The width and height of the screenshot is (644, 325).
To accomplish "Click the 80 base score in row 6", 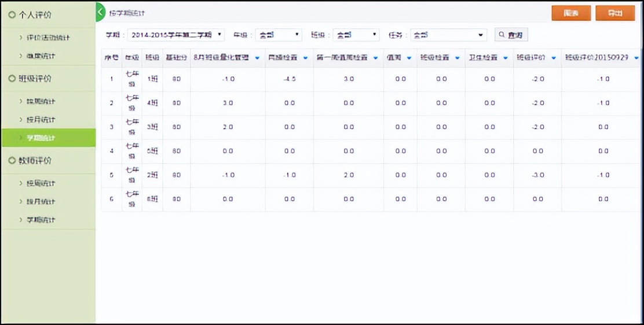I will coord(177,199).
